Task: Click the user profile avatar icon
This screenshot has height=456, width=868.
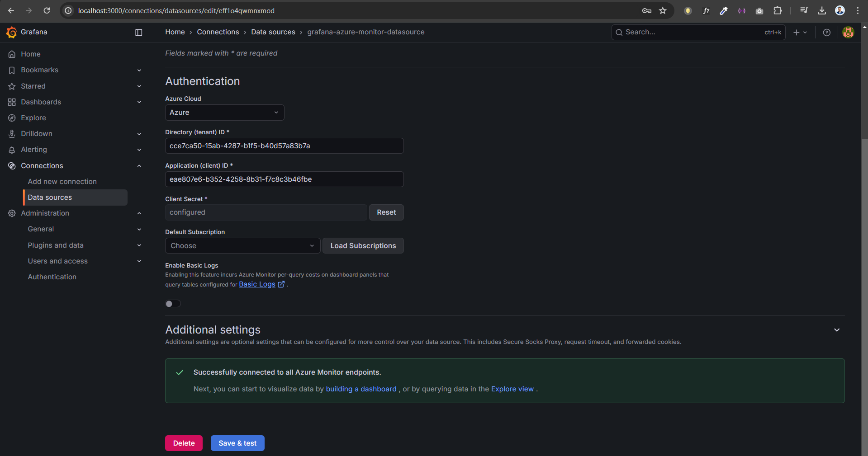Action: tap(848, 33)
